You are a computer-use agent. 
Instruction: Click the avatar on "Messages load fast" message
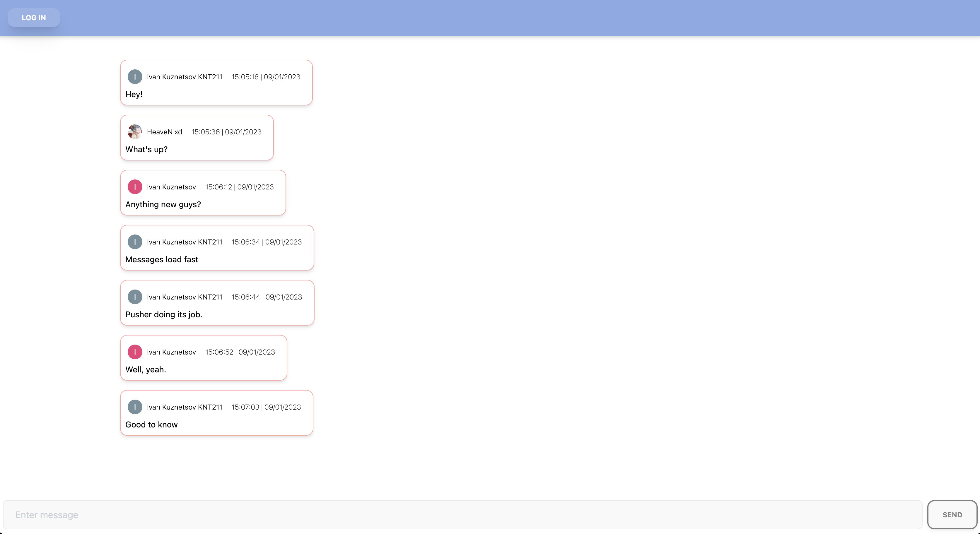135,242
